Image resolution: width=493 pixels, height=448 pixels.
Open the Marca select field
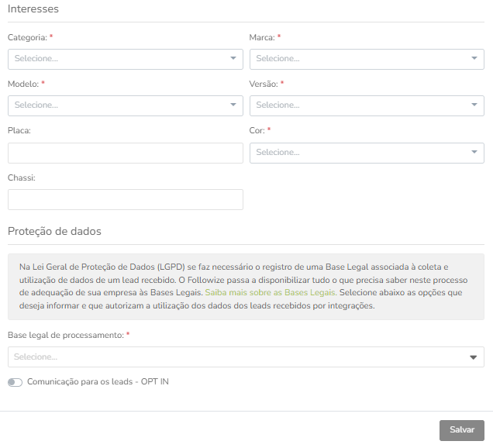[367, 59]
